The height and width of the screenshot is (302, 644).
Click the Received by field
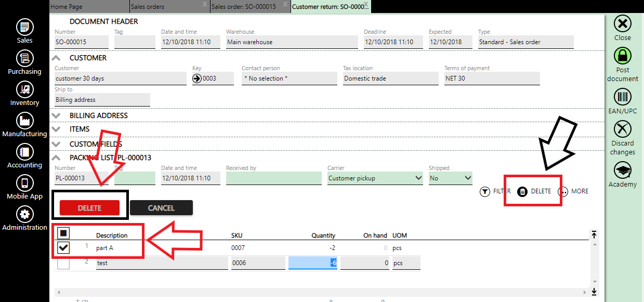[x=274, y=178]
